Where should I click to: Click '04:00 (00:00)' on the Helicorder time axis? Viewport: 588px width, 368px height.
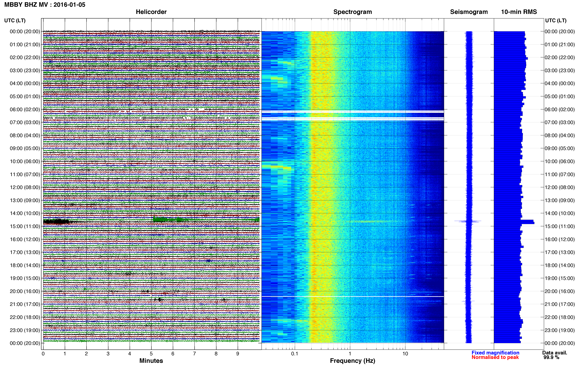click(25, 83)
